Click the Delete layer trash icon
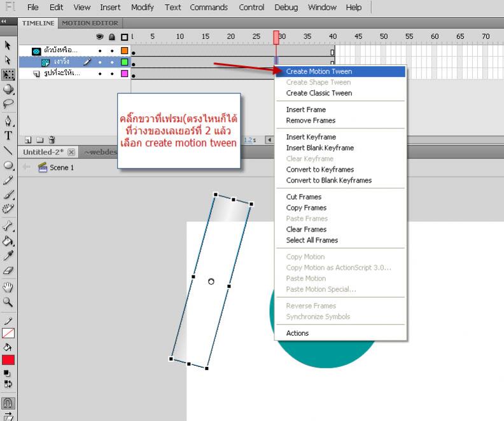504x421 pixels. click(52, 140)
